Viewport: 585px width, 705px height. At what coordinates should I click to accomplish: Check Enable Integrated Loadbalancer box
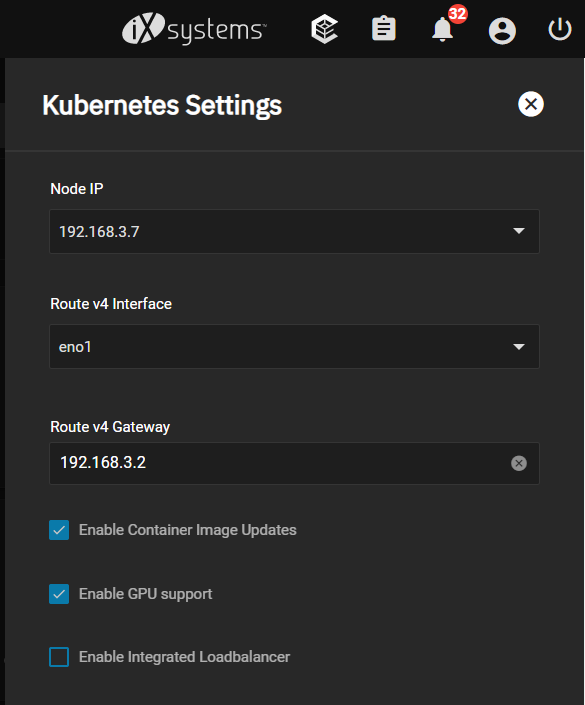click(59, 657)
